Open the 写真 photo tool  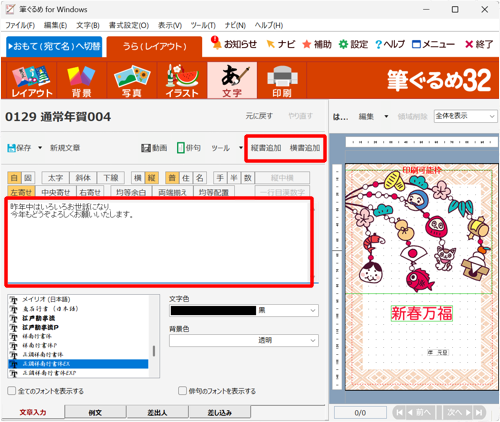click(132, 81)
